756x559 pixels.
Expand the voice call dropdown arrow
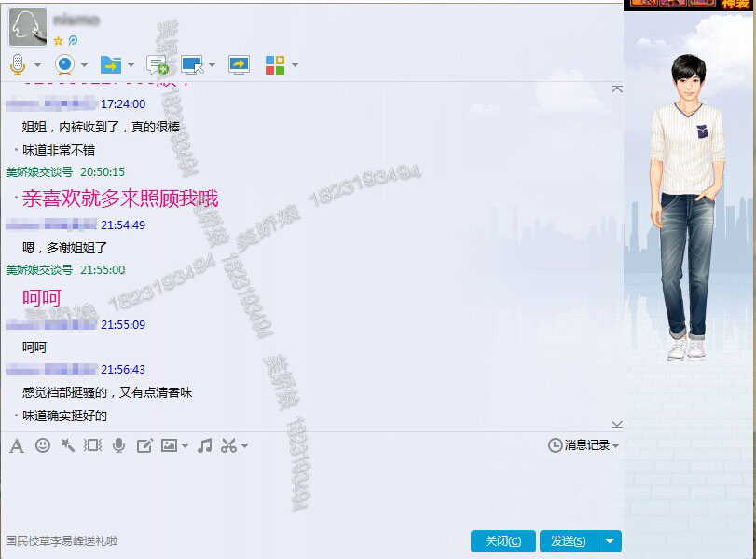tap(37, 66)
